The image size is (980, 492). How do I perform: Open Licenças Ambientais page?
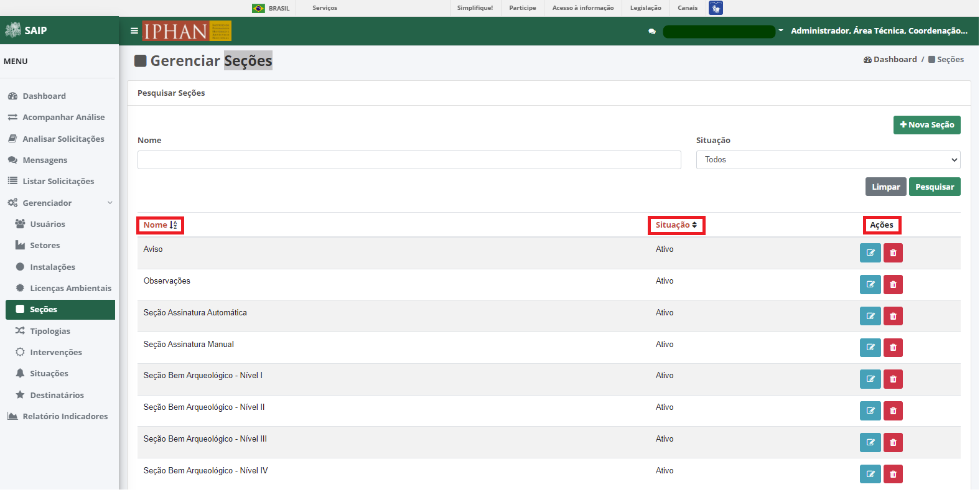pos(71,288)
